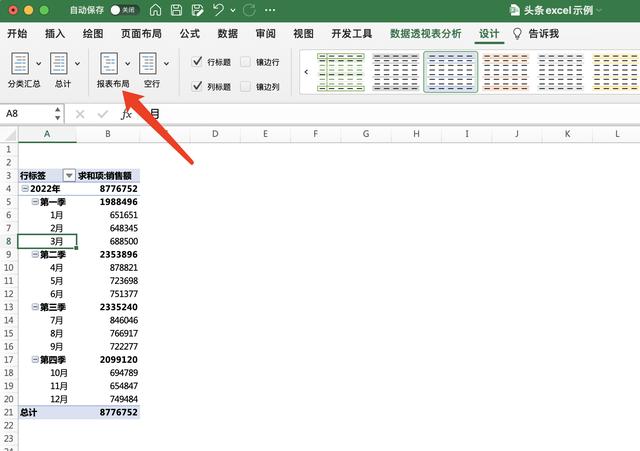
Task: Enable the 镶边行 banded rows checkbox
Action: 246,62
